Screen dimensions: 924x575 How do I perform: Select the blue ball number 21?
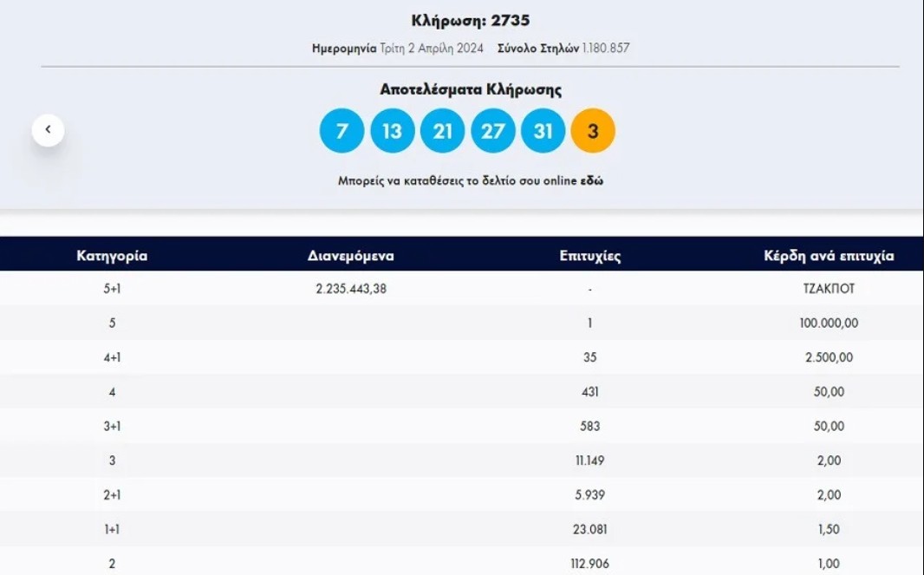point(443,130)
